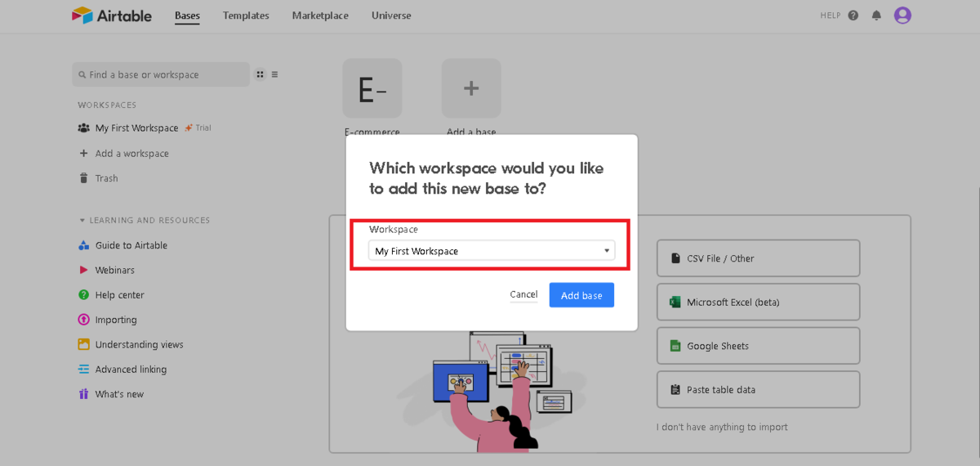This screenshot has height=466, width=980.
Task: Choose Microsoft Excel (beta) import
Action: click(x=758, y=302)
